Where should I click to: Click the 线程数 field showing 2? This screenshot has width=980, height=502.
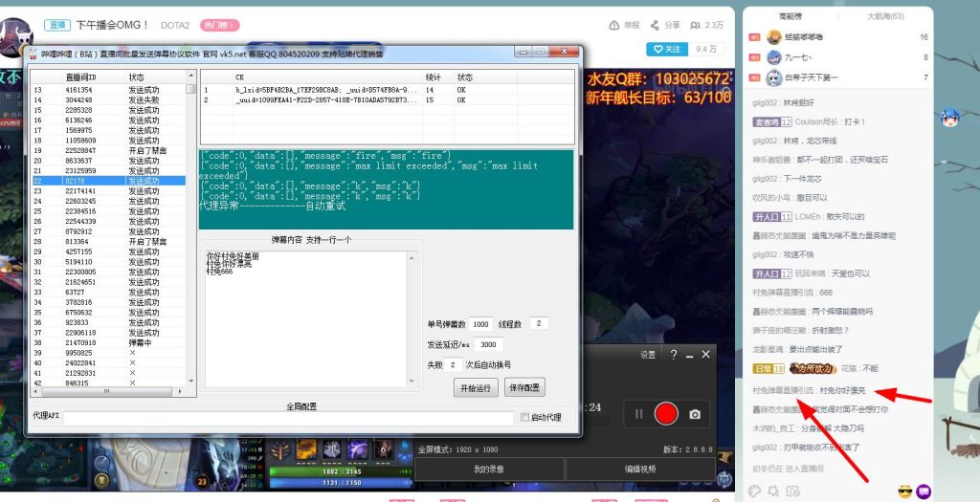539,323
